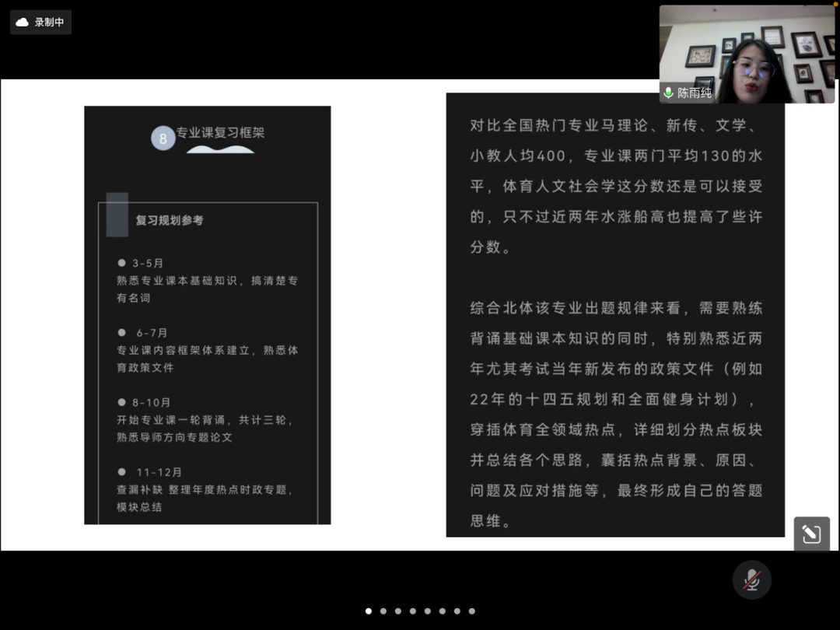Click the number 8 circle badge
The width and height of the screenshot is (840, 630).
coord(163,138)
